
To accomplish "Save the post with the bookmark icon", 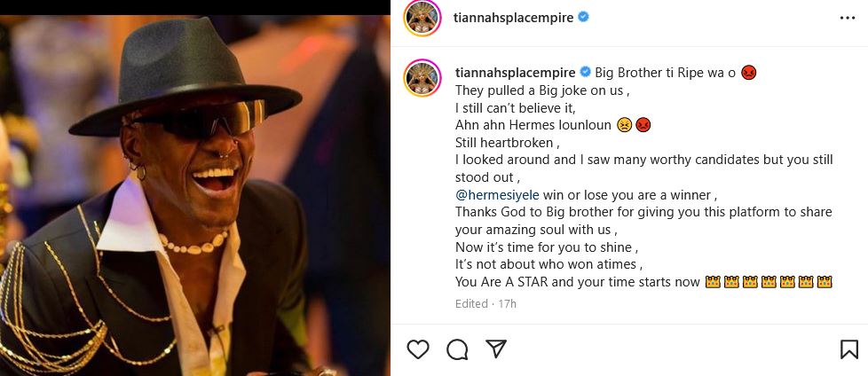I will point(848,349).
